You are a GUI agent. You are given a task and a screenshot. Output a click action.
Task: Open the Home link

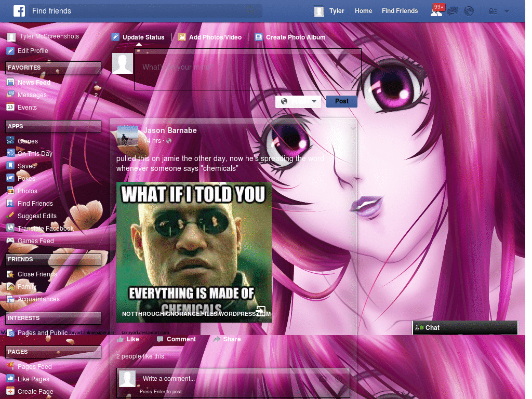pyautogui.click(x=363, y=11)
